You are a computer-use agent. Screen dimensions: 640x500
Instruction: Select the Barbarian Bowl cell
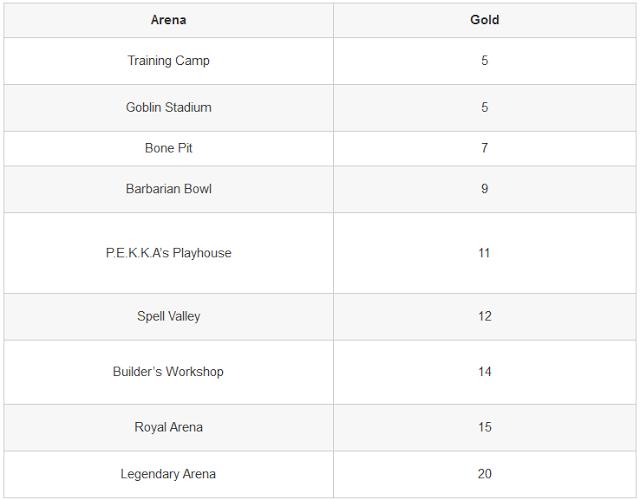tap(169, 189)
